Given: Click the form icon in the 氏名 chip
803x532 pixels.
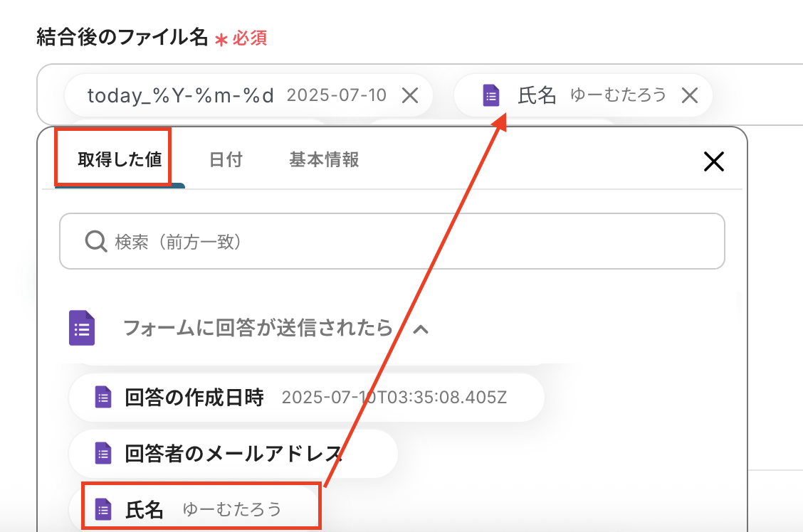Looking at the screenshot, I should click(x=491, y=95).
